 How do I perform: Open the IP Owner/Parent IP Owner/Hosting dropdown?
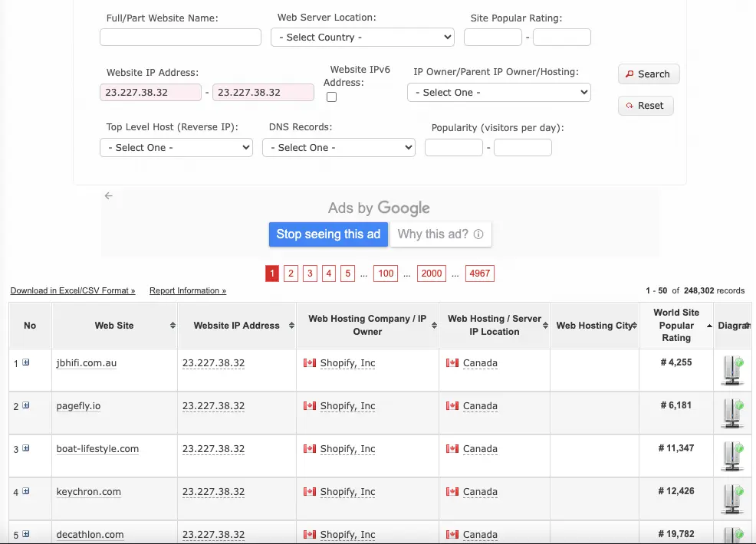[x=498, y=92]
